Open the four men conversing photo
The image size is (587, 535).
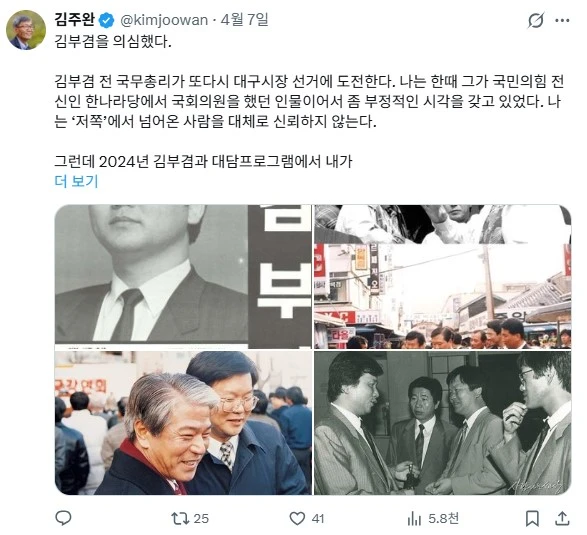point(442,423)
